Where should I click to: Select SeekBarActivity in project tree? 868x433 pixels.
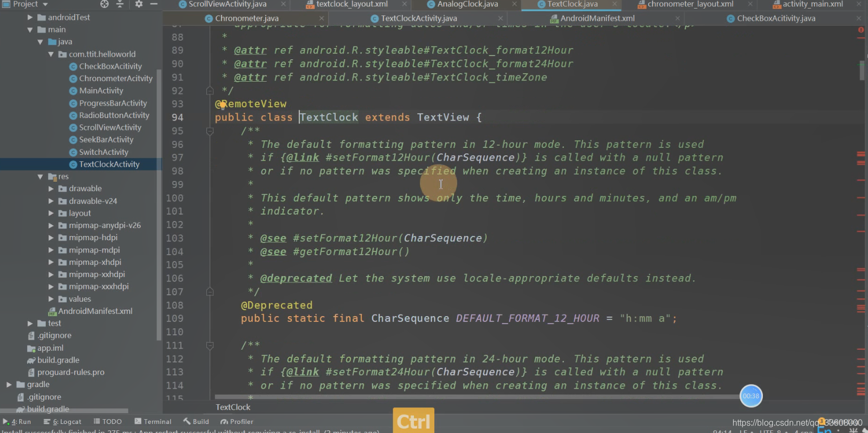click(x=106, y=140)
